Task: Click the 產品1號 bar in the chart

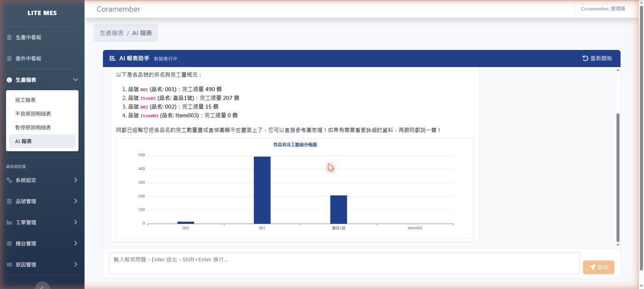Action: (x=339, y=210)
